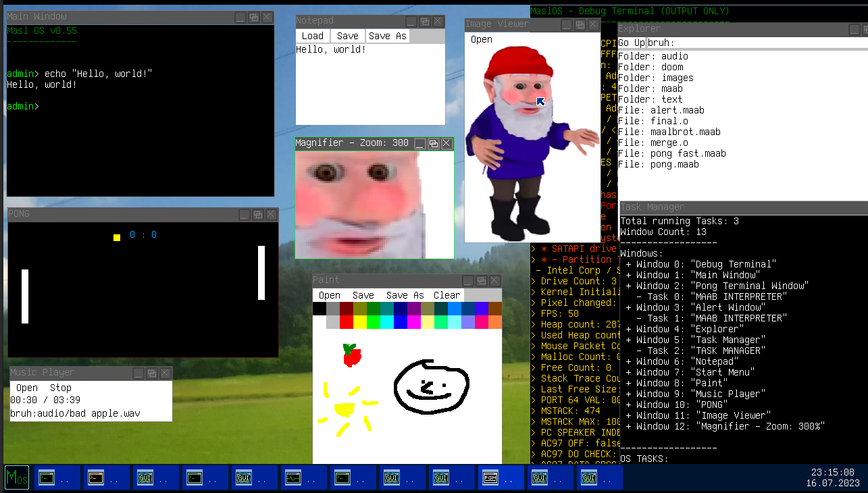Viewport: 868px width, 493px height.
Task: Maximize the Notepad window
Action: click(424, 22)
